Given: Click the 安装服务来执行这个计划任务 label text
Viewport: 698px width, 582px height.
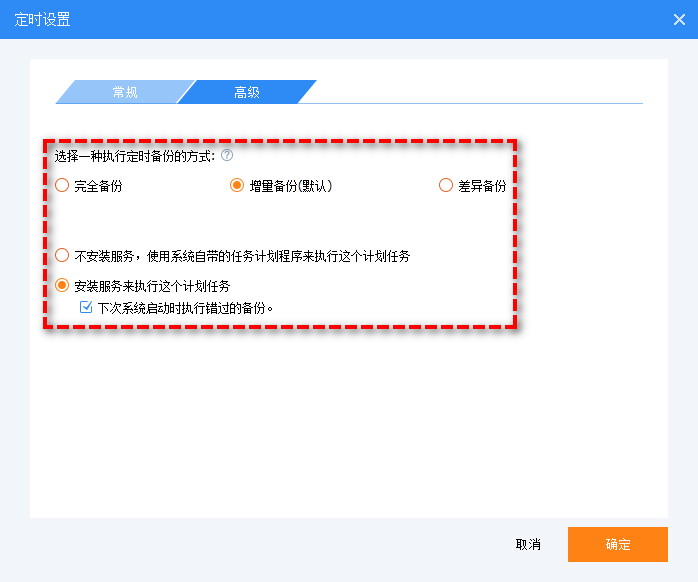Looking at the screenshot, I should coord(152,286).
